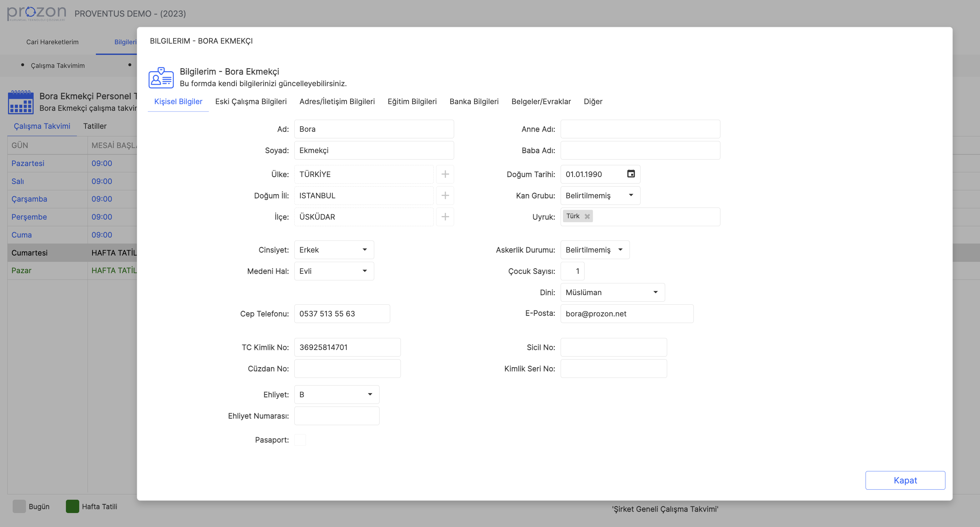Click the Cüzdan No field

coord(347,368)
